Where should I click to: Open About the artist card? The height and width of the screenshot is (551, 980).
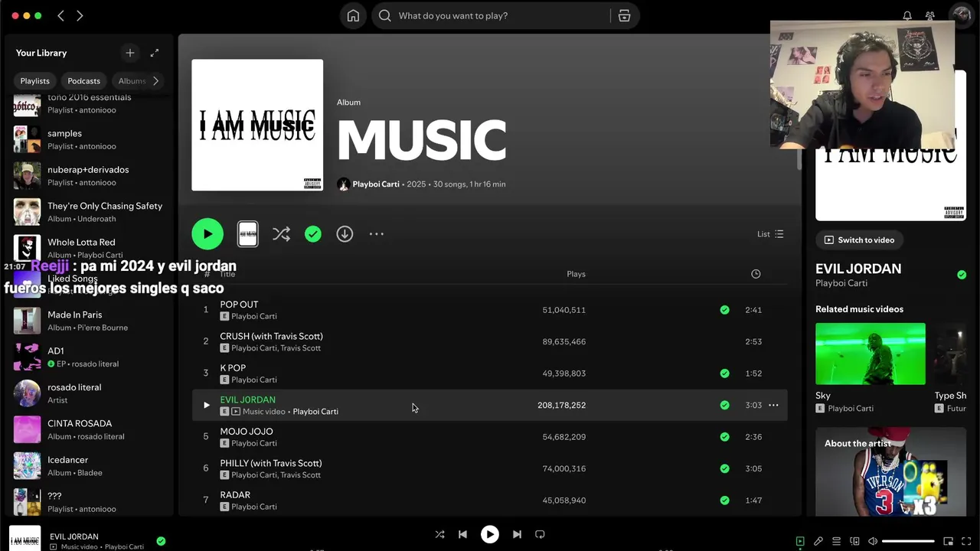pyautogui.click(x=890, y=471)
